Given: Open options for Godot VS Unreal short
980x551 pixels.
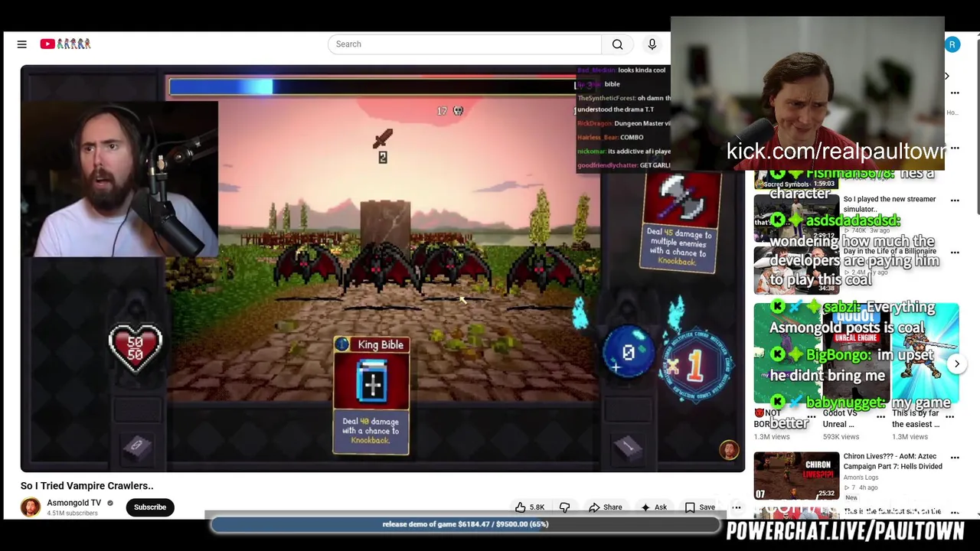Looking at the screenshot, I should click(x=881, y=416).
